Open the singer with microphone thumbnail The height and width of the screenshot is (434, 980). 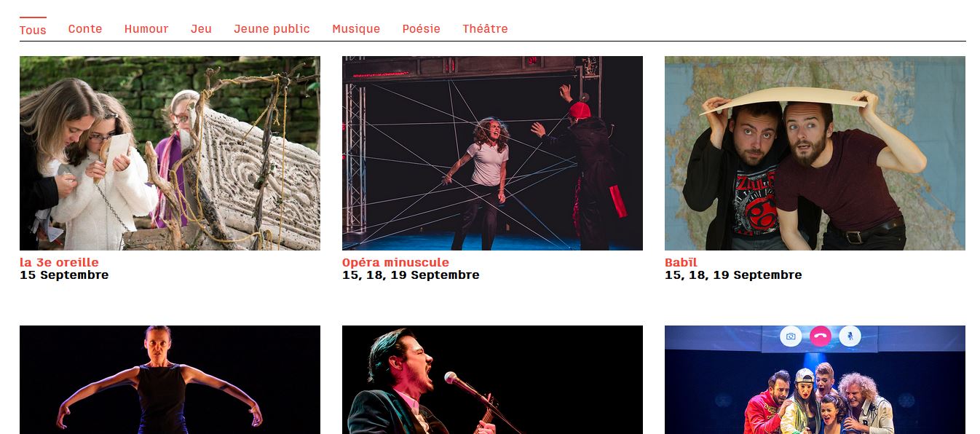[x=492, y=379]
